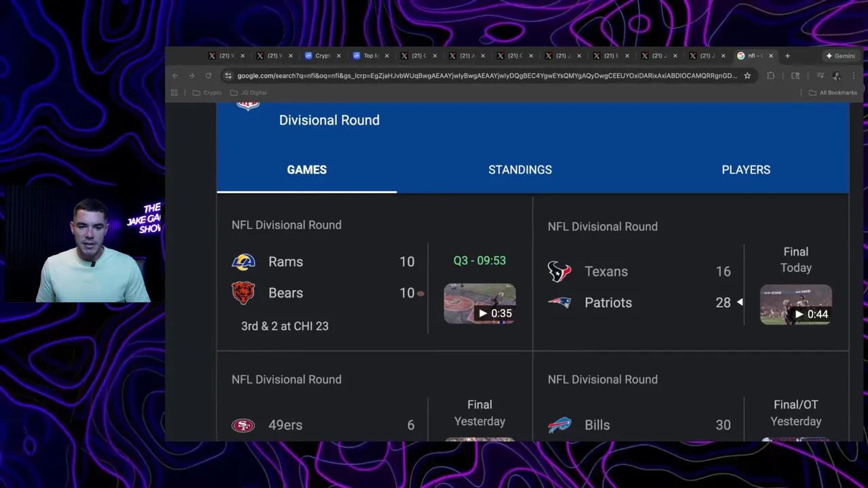Open the JG Digital bookmarks folder

click(248, 93)
